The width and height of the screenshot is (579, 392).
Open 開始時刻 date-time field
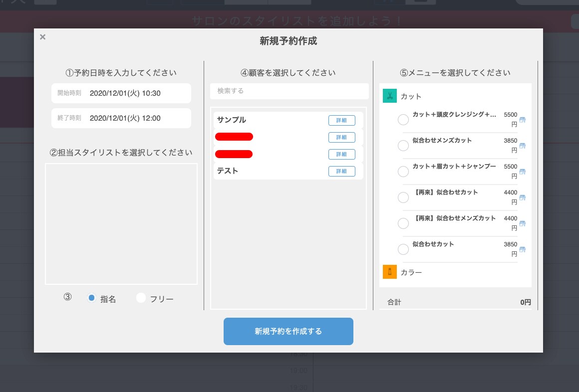tap(121, 93)
